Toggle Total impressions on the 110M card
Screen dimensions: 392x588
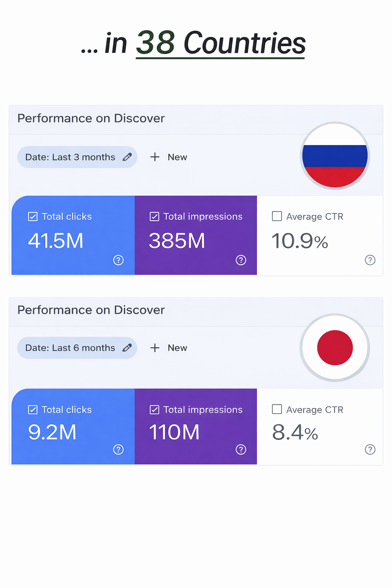pos(154,410)
